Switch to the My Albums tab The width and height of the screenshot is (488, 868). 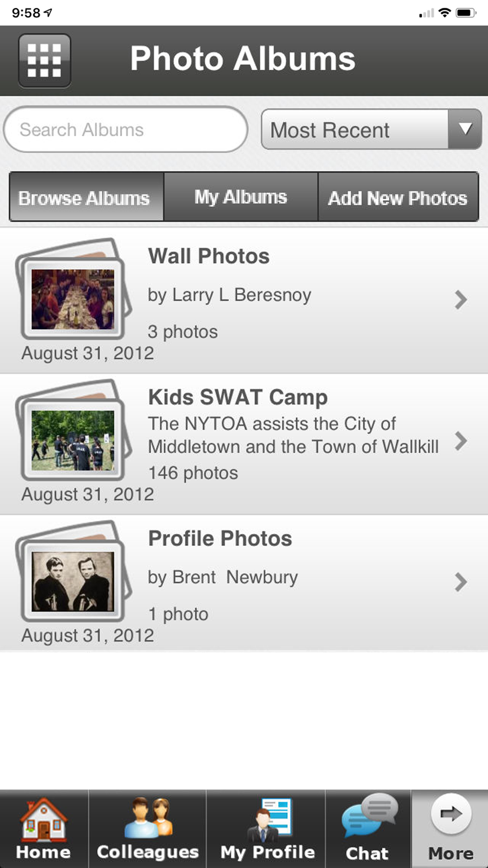(x=241, y=197)
